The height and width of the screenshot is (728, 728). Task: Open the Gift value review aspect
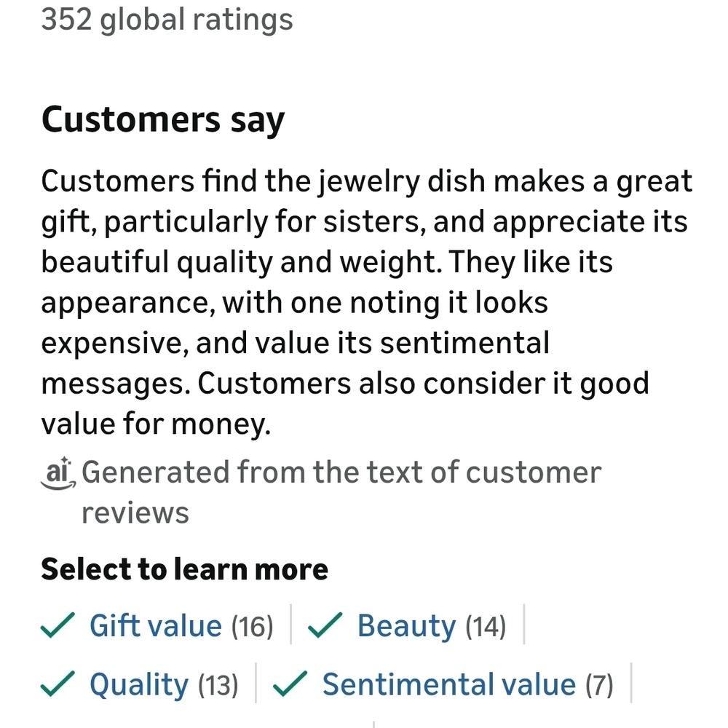[x=155, y=626]
